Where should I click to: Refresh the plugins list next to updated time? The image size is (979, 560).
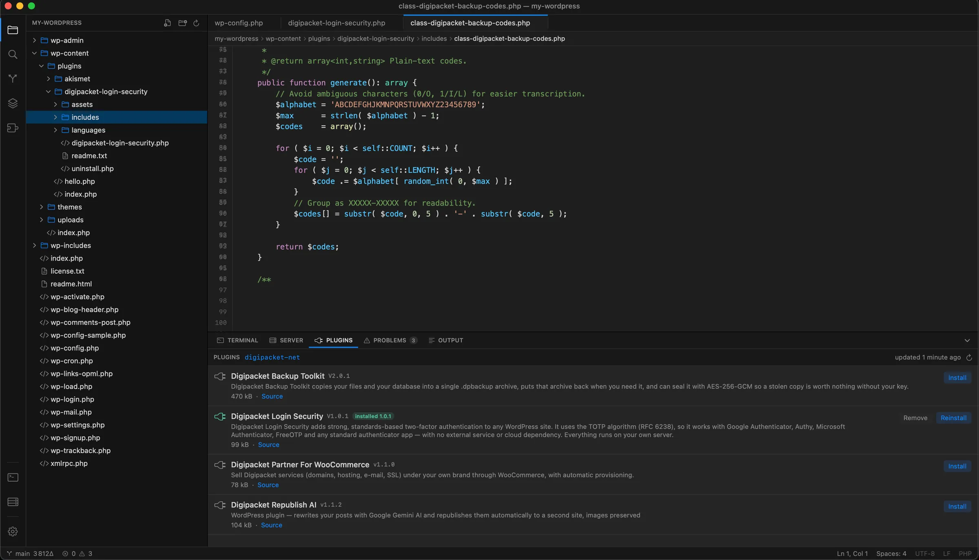(969, 358)
